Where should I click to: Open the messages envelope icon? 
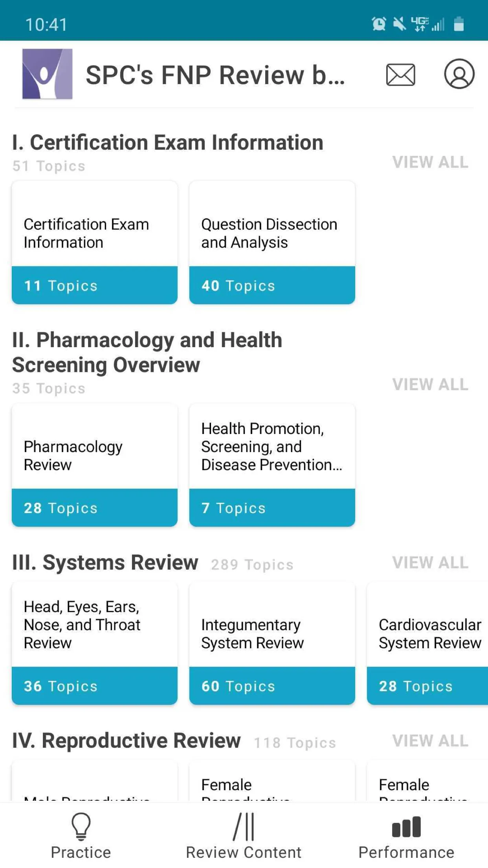tap(400, 75)
